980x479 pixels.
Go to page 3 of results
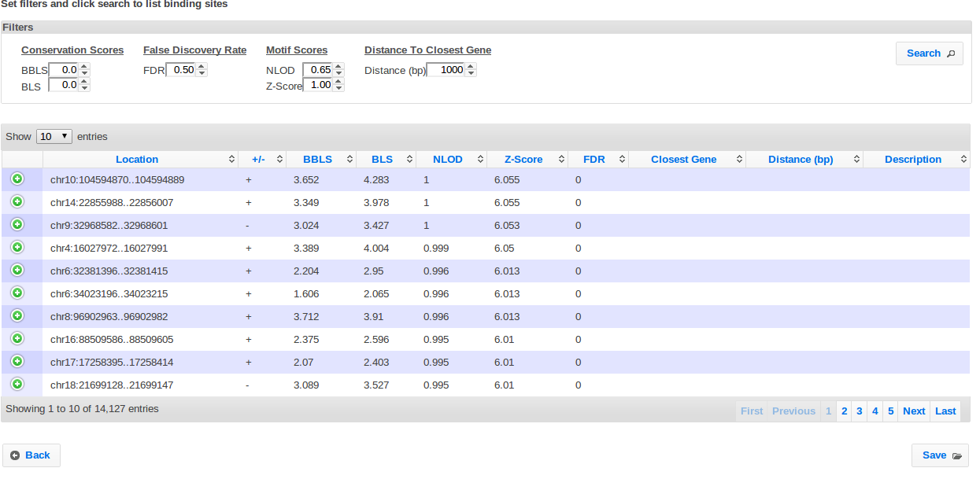coord(860,411)
